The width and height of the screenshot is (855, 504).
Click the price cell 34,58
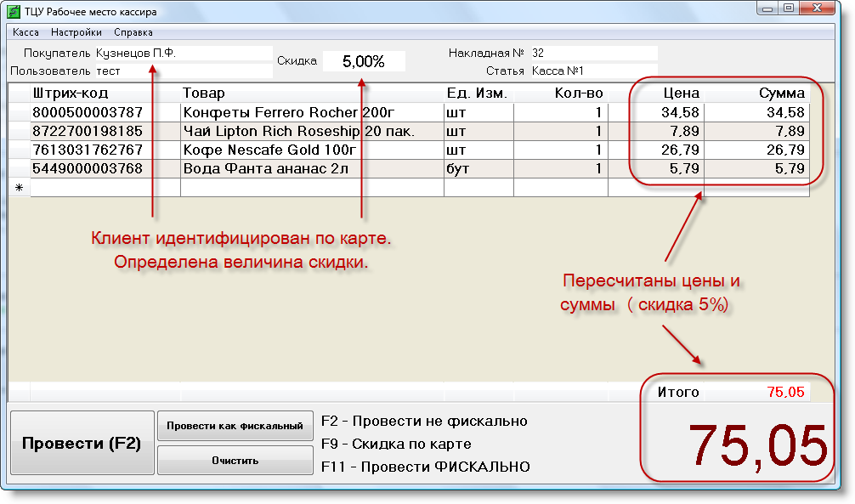(656, 112)
